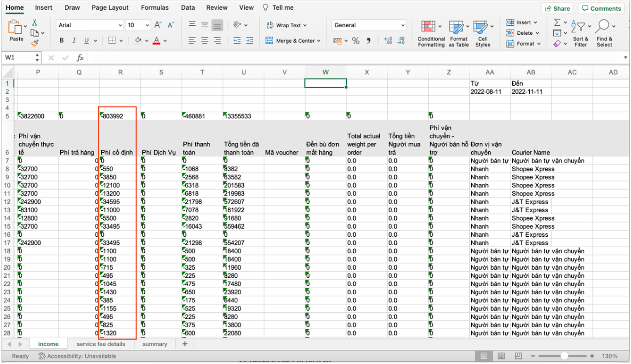
Task: Align text to the middle vertically
Action: 205,25
